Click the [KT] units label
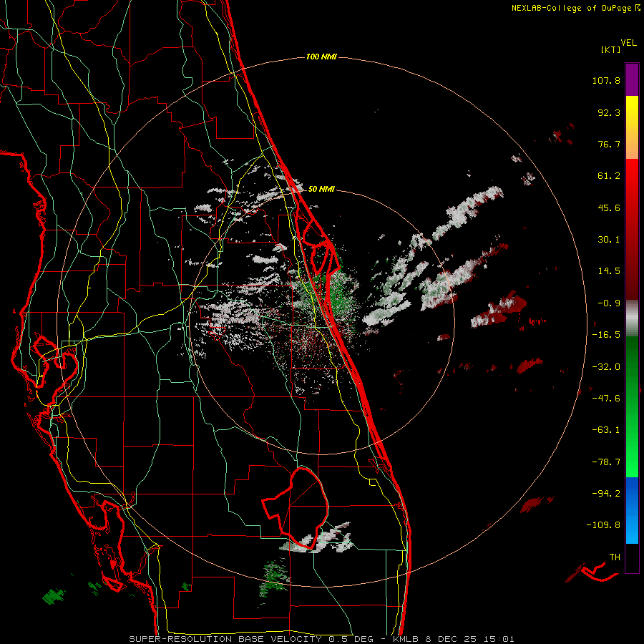644x644 pixels. (610, 49)
